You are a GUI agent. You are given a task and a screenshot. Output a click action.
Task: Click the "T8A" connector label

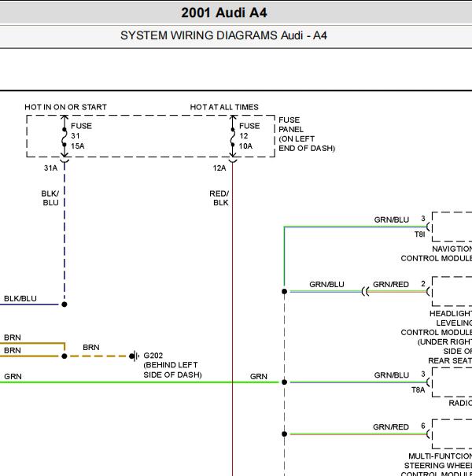pyautogui.click(x=418, y=390)
